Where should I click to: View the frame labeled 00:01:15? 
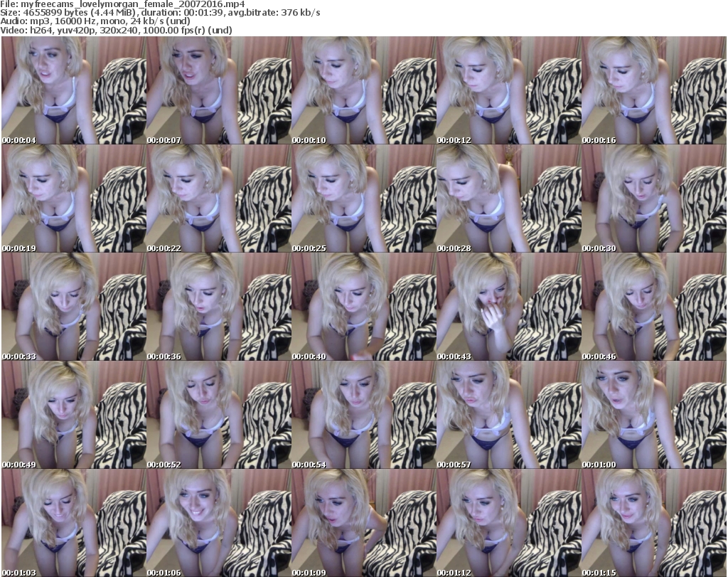tap(654, 523)
